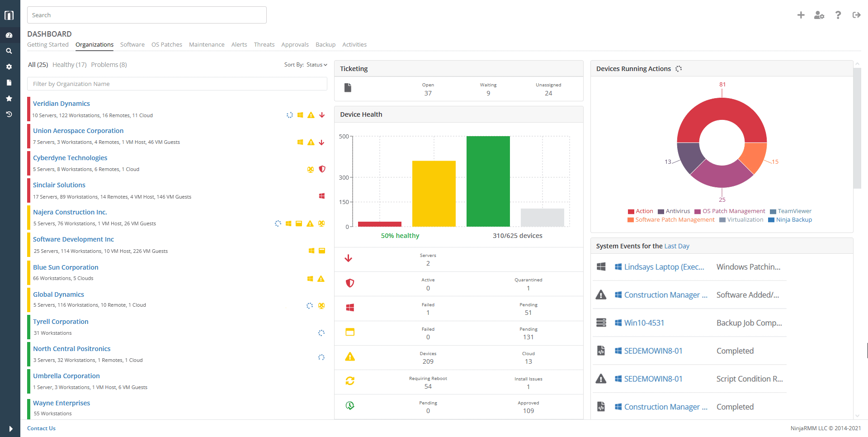Open the Sort By Status dropdown
Image resolution: width=868 pixels, height=437 pixels.
[316, 65]
